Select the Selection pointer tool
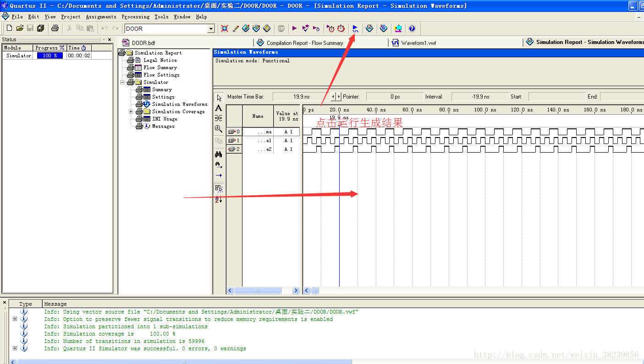Screen dimensions: 644x364 click(x=219, y=98)
